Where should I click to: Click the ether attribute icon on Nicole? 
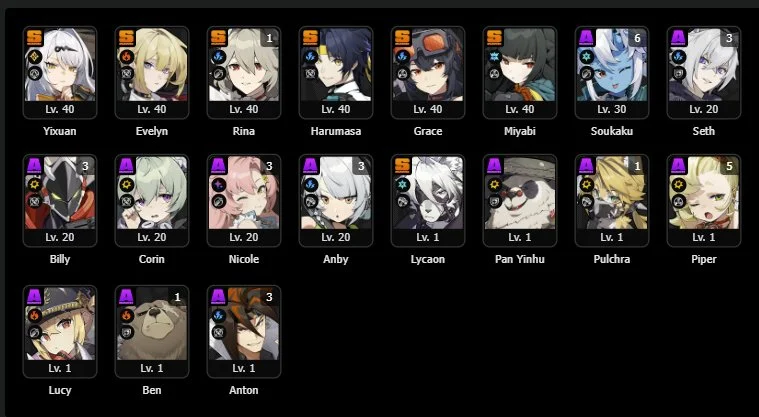coord(218,185)
